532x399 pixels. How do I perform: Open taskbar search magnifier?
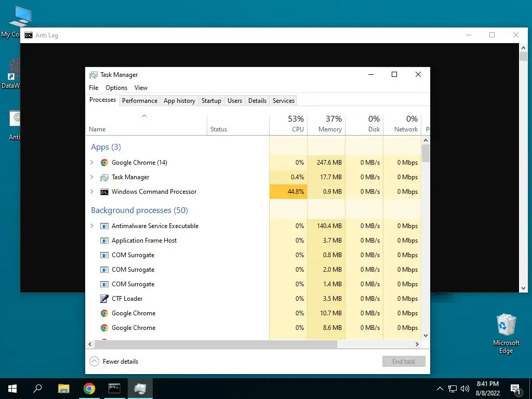[37, 389]
